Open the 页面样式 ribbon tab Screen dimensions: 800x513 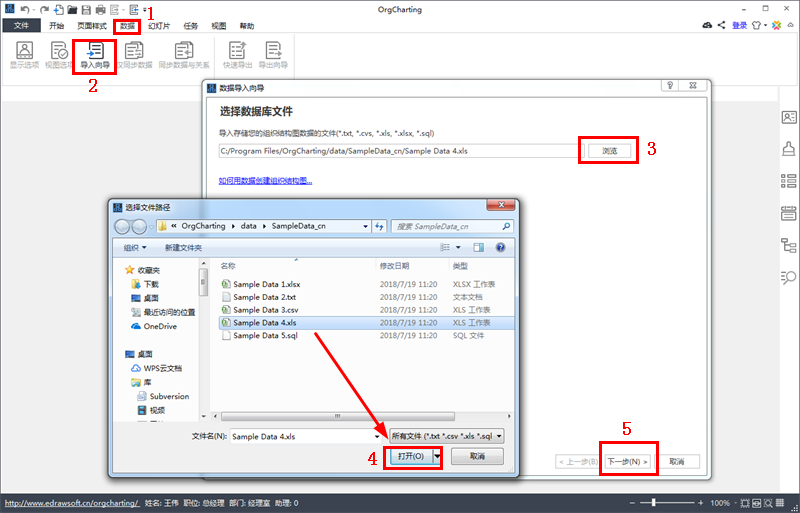tap(92, 26)
